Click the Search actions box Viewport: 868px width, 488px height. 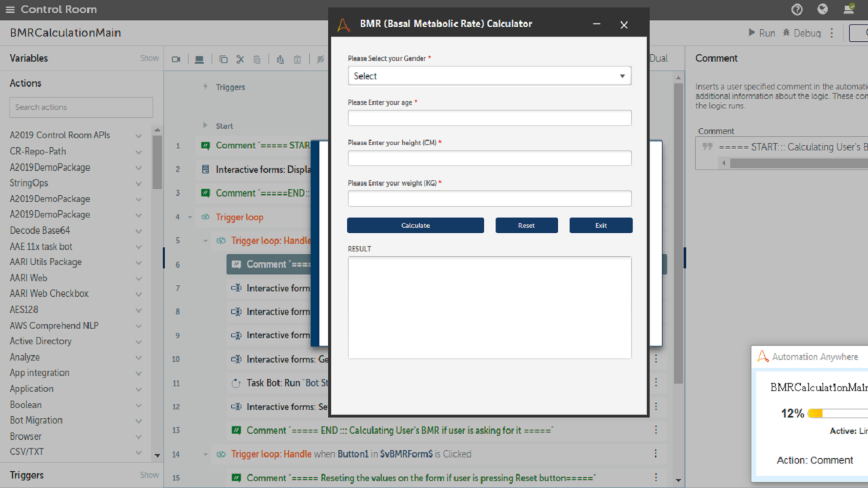point(81,107)
